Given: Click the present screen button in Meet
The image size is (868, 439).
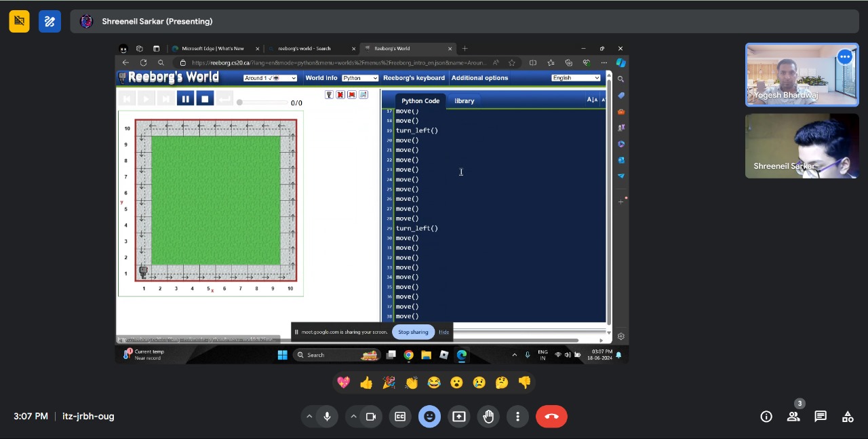Looking at the screenshot, I should [x=459, y=417].
